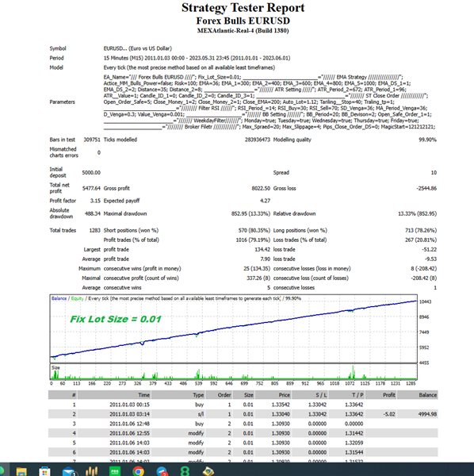The width and height of the screenshot is (474, 476).
Task: Click Initial deposit value 5000.00
Action: (91, 172)
